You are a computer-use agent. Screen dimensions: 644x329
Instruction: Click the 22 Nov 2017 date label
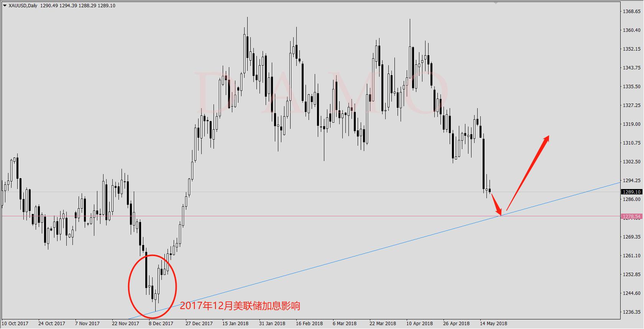tap(125, 324)
